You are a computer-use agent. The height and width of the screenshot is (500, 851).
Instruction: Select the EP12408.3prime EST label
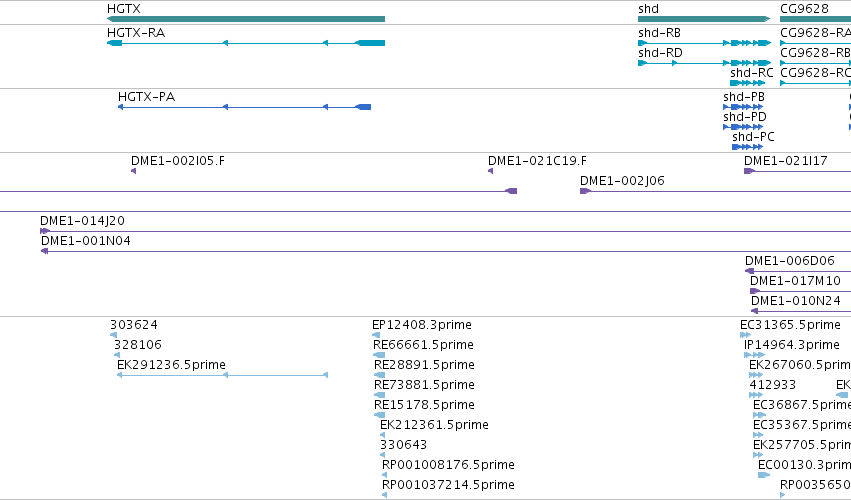(422, 325)
